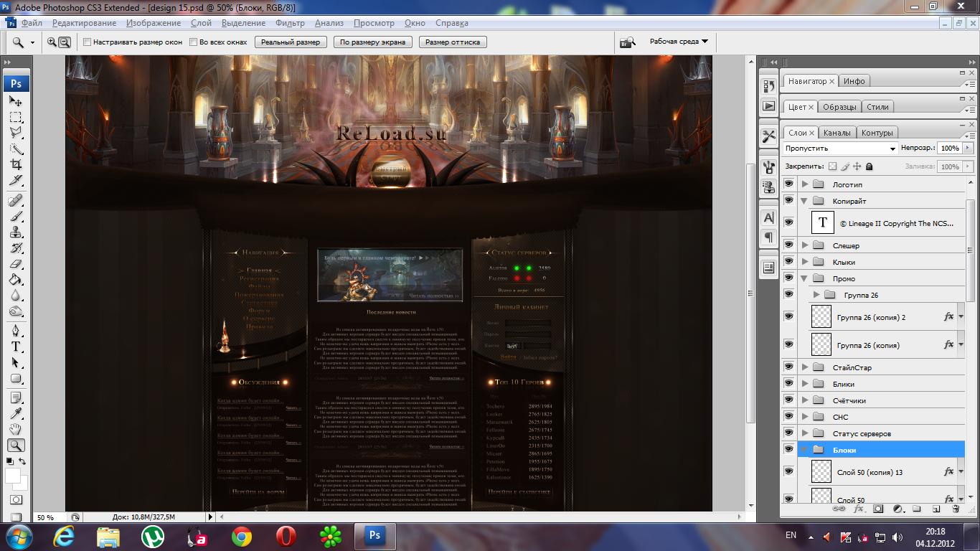Click the Zoom In magnifier option
980x551 pixels.
click(x=52, y=42)
